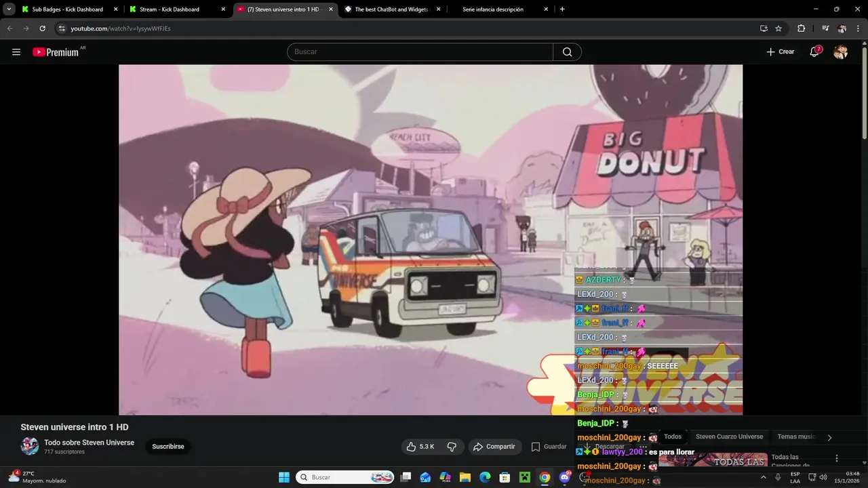
Task: Open Microsoft Store from the taskbar
Action: pos(505,477)
